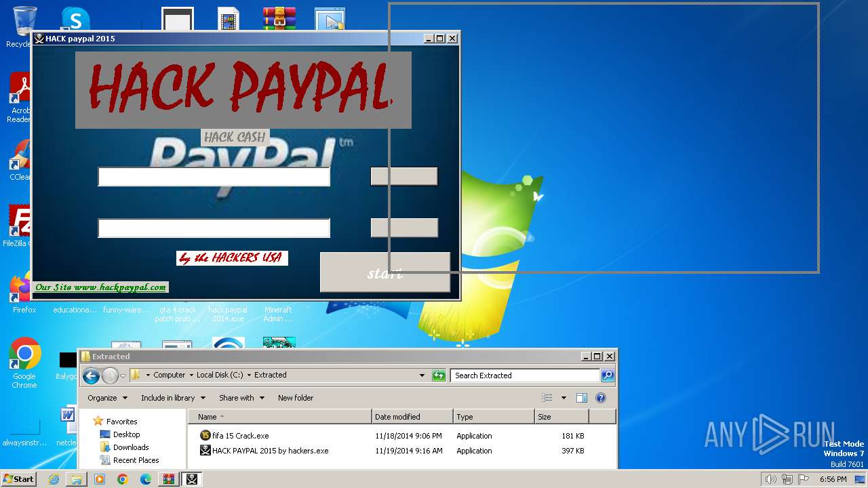Image resolution: width=868 pixels, height=488 pixels.
Task: Open the clock showing 6:56 PM
Action: [x=833, y=479]
